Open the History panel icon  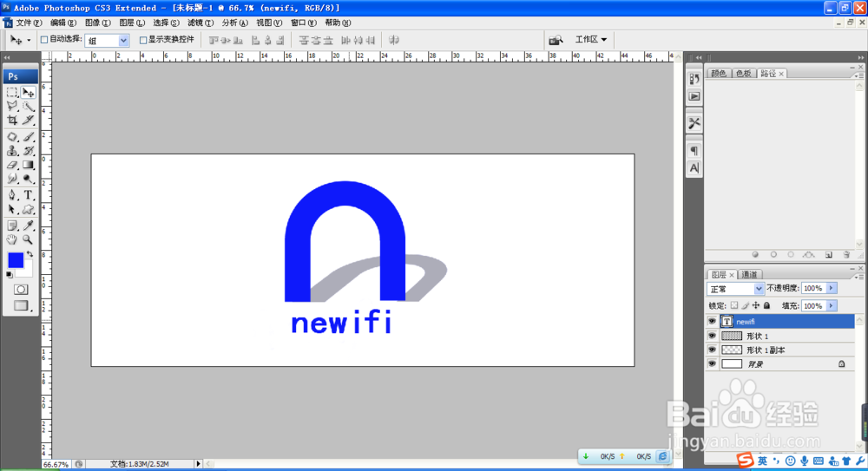tap(694, 79)
